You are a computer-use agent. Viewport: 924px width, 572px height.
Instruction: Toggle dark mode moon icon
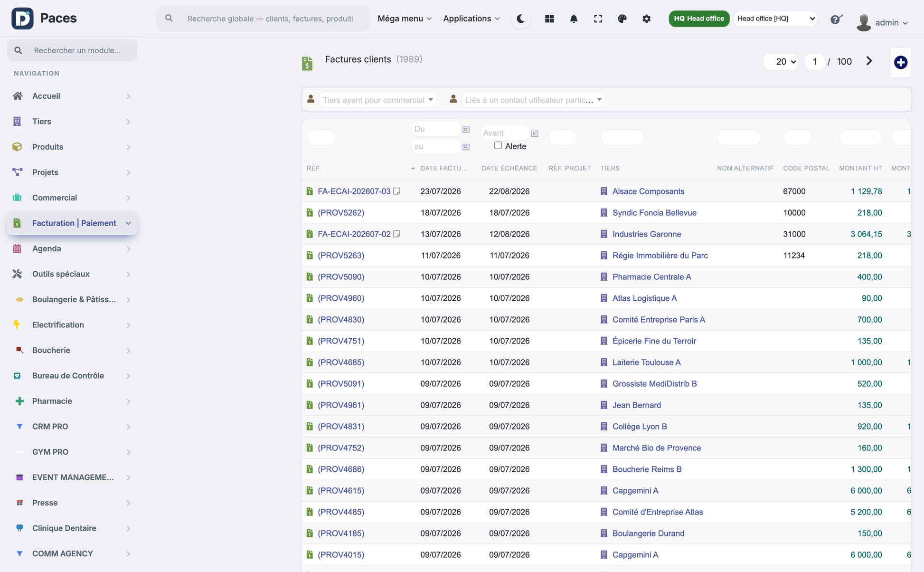coord(521,19)
